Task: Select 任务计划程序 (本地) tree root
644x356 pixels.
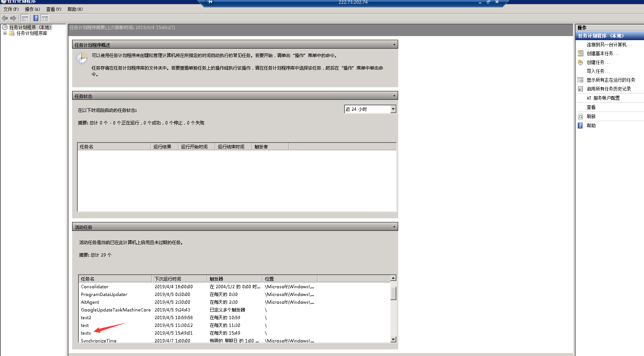Action: click(x=30, y=27)
